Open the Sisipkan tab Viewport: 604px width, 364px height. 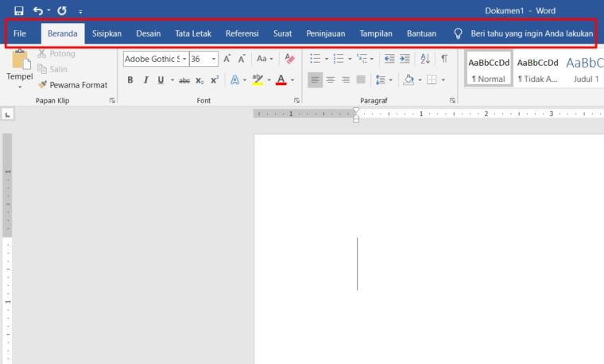click(x=106, y=33)
